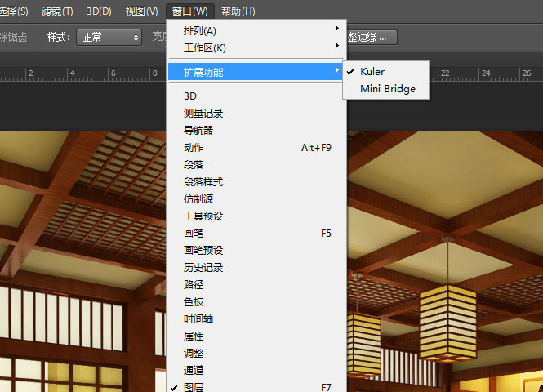The image size is (543, 392).
Task: Uncheck Kuler in the extensions submenu
Action: point(372,72)
